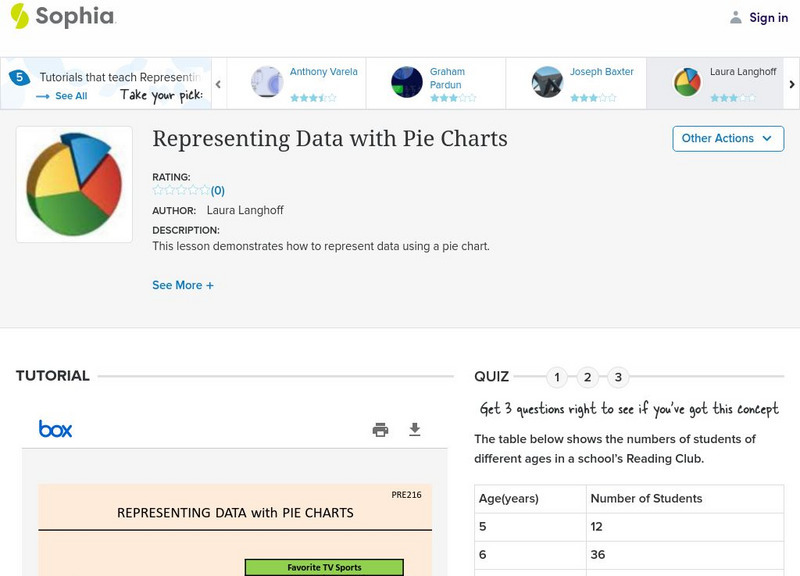Select Laura Langhoff's tutorial tab

[716, 83]
